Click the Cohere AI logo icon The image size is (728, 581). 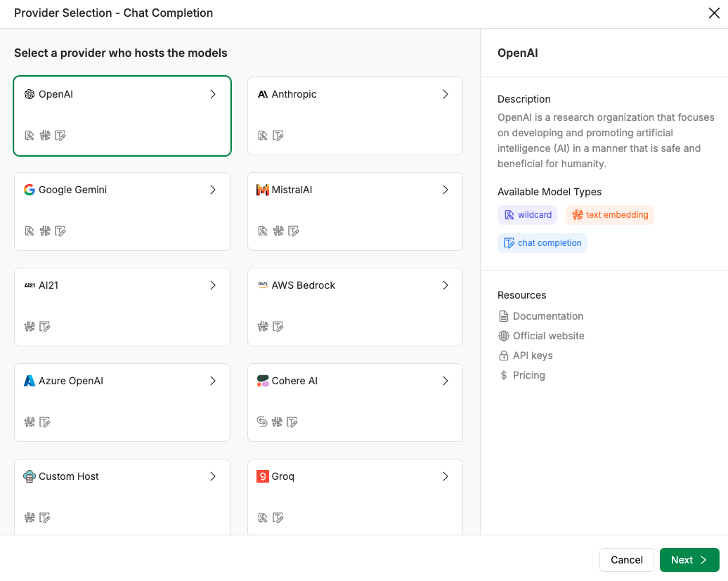262,381
